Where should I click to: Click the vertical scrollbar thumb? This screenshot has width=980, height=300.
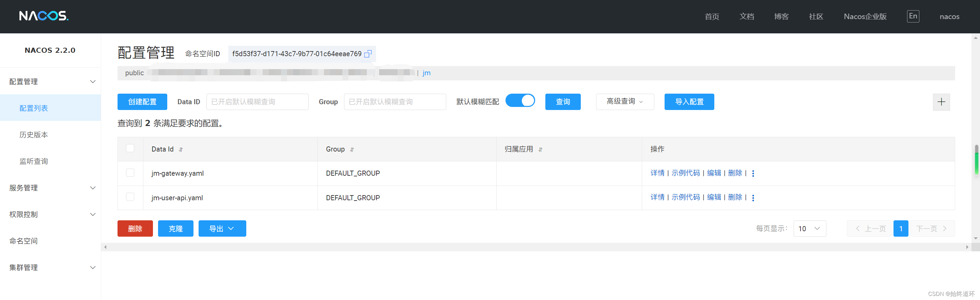pos(976,160)
